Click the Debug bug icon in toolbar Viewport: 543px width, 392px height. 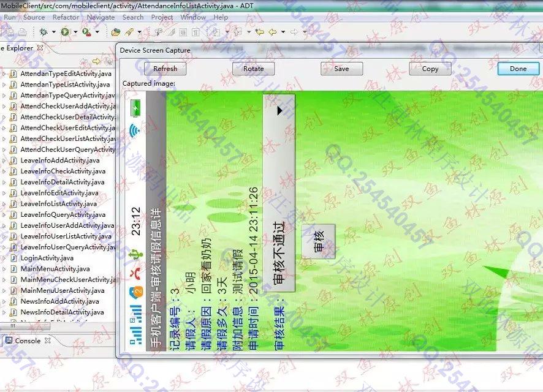click(x=44, y=32)
